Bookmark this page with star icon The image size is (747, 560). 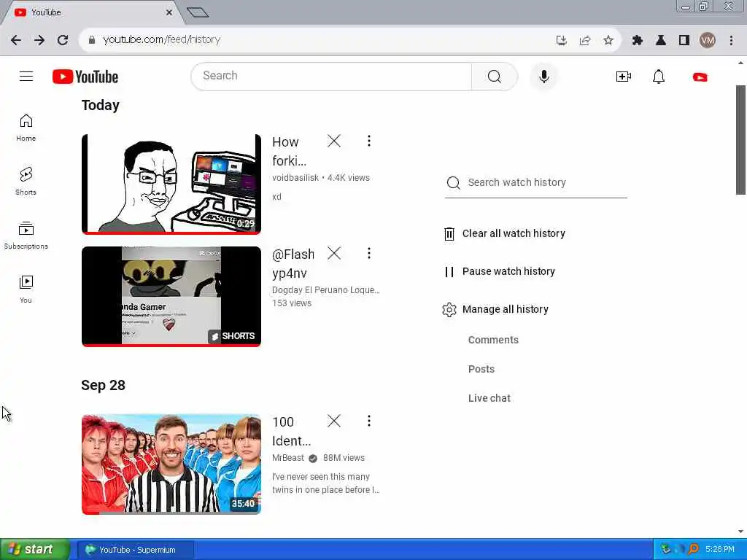point(608,41)
